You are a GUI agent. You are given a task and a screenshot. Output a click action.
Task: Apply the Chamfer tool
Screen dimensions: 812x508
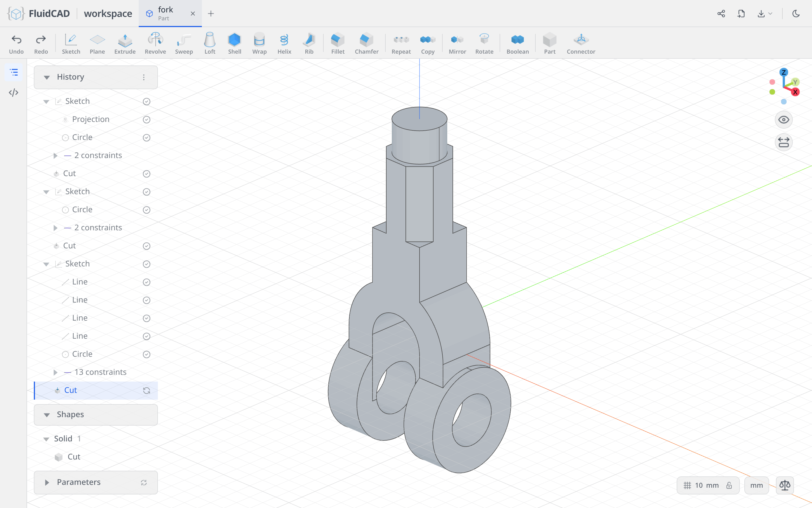[x=367, y=44]
